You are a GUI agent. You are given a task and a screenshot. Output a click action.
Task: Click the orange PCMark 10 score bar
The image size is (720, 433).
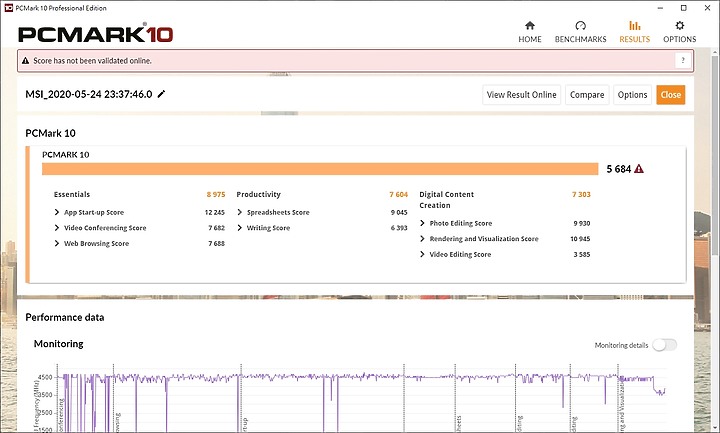click(x=320, y=169)
